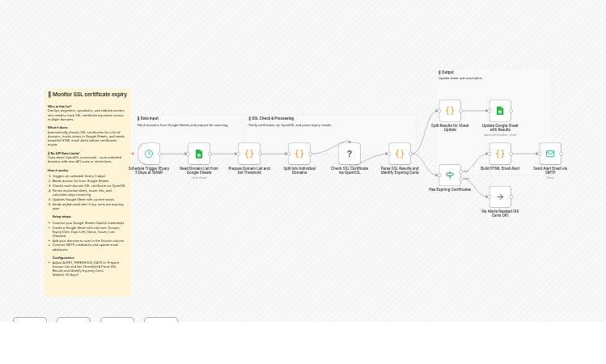Select the Schedule Trigger clock node
The image size is (606, 364).
coord(149,154)
